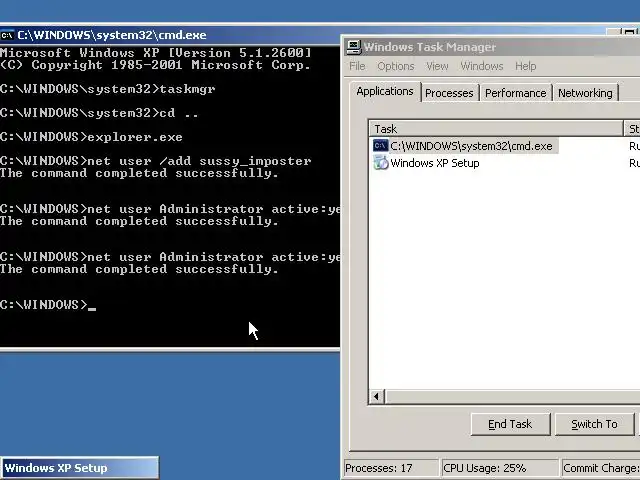Switch to the Networking tab
This screenshot has width=640, height=480.
pyautogui.click(x=585, y=93)
